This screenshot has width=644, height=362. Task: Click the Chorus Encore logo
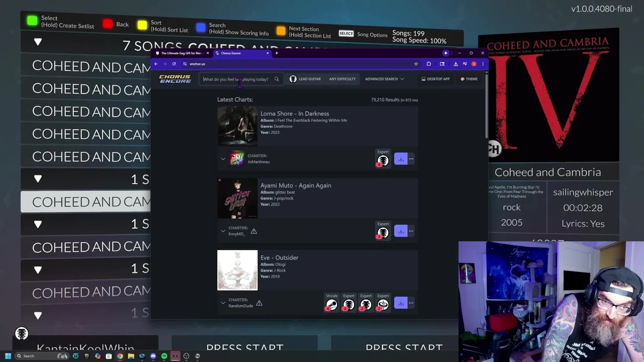tap(175, 79)
